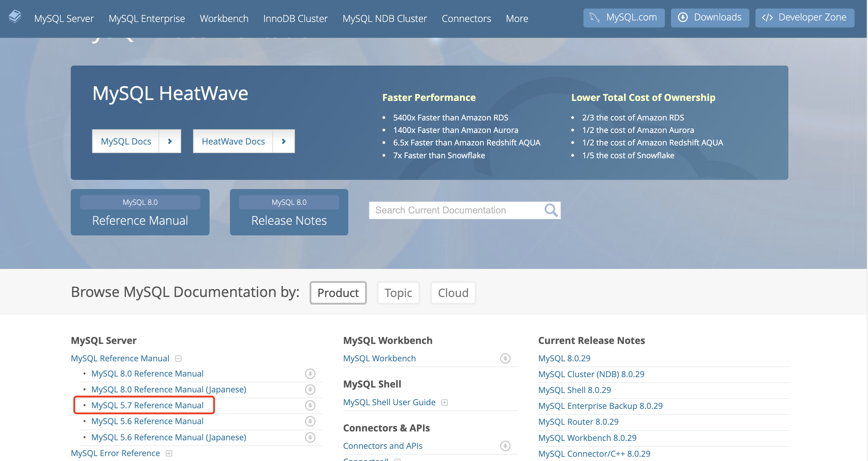Download icon beside MySQL Workbench link

click(x=505, y=359)
